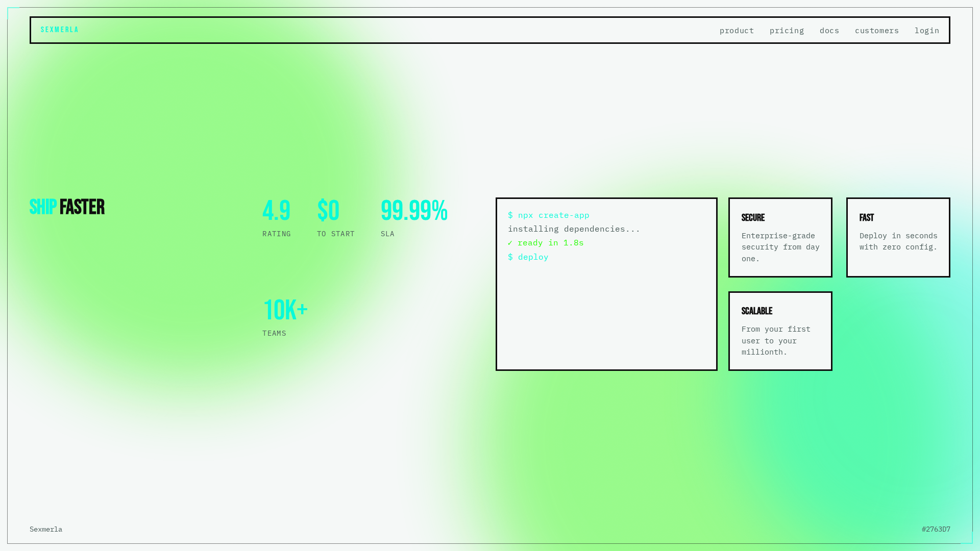Click 'Enterprise-grade security from day one.' text

pyautogui.click(x=780, y=247)
